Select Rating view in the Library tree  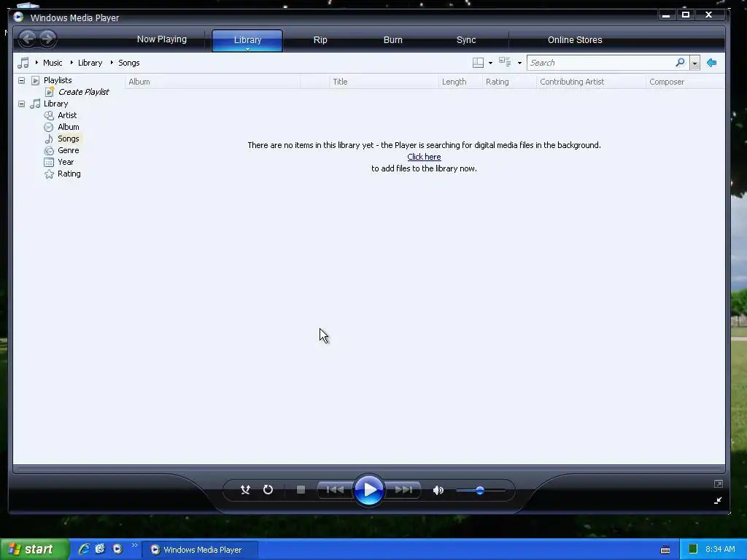point(69,174)
